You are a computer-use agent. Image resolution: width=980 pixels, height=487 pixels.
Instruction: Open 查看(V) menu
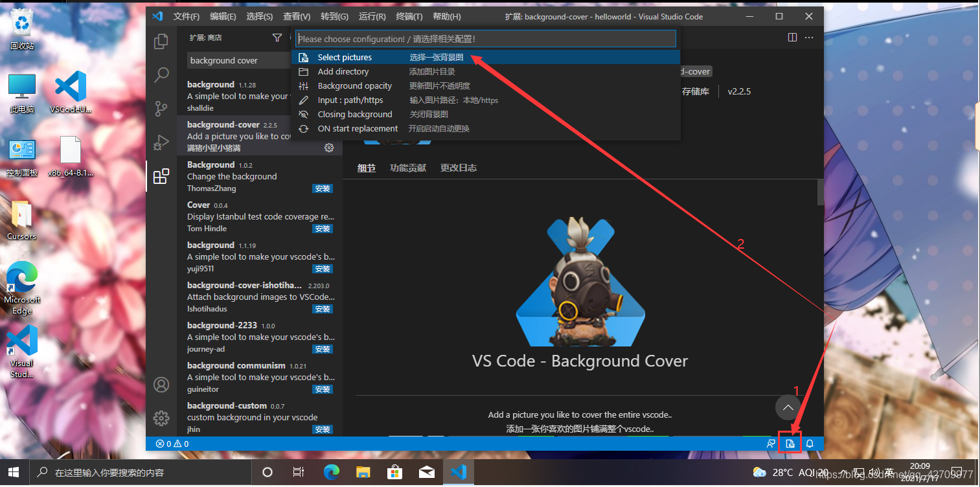point(297,16)
